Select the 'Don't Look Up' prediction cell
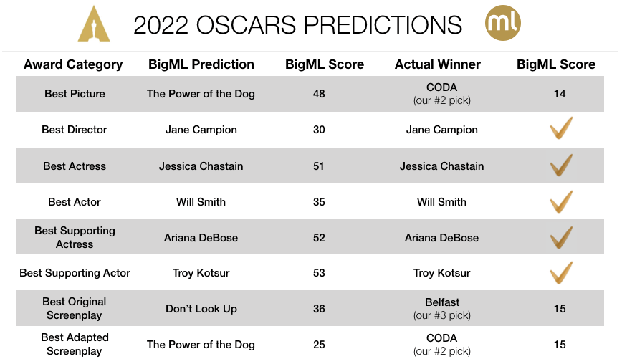 tap(201, 309)
